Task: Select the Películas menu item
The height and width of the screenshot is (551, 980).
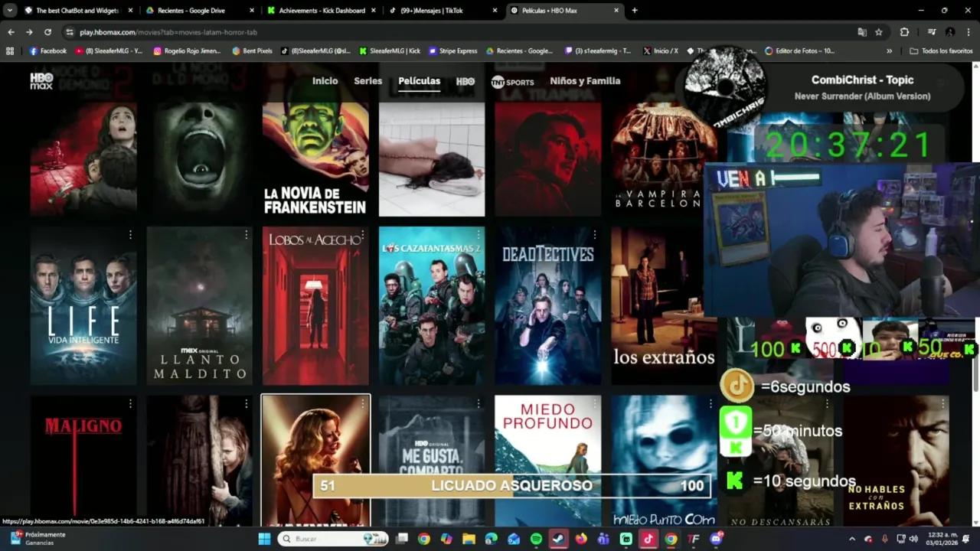Action: (419, 81)
